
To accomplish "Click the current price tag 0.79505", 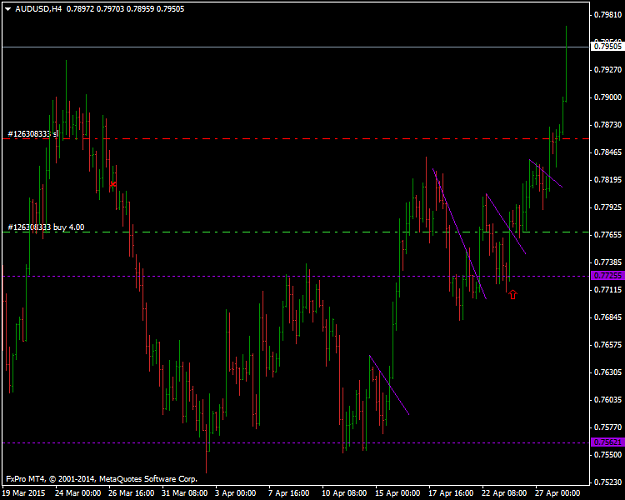I will click(x=607, y=47).
